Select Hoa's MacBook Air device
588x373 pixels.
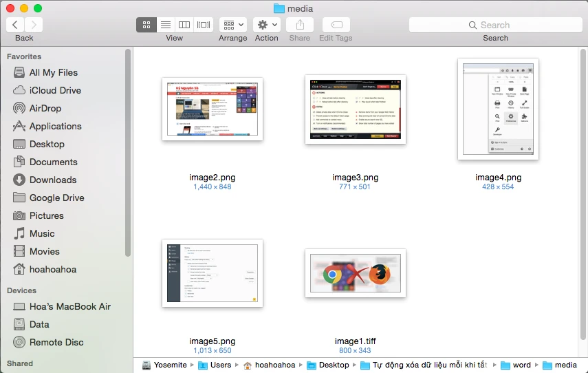point(69,306)
